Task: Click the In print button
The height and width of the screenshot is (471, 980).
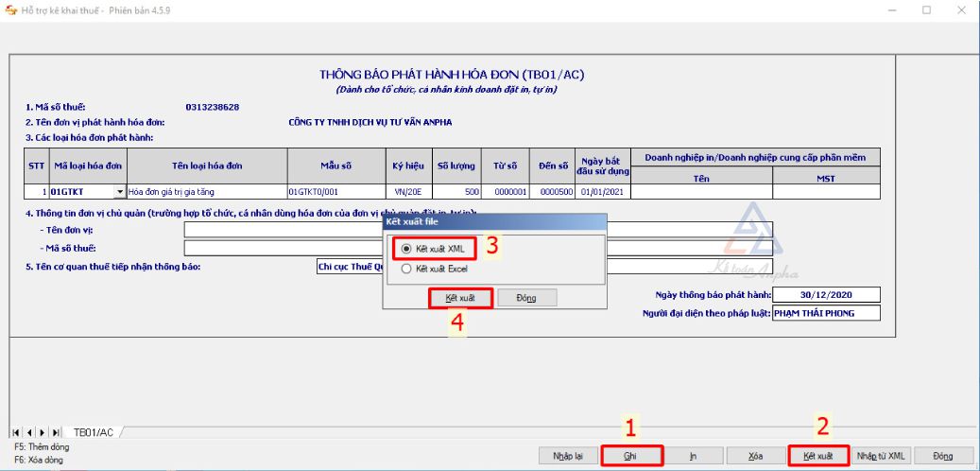Action: 693,456
